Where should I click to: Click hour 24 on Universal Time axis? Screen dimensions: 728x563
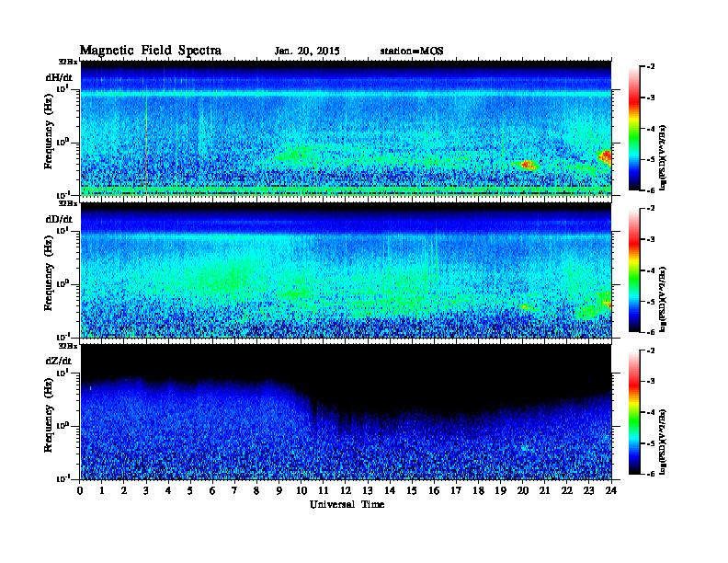[611, 490]
